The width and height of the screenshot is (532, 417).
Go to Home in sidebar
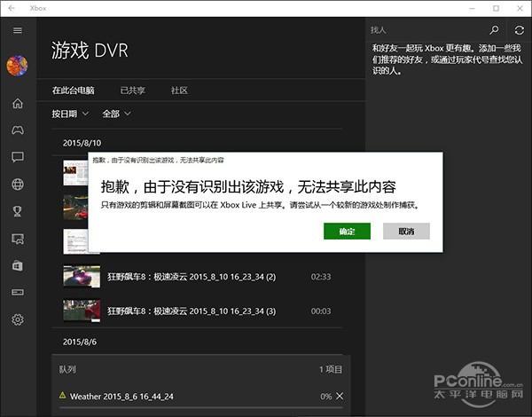(18, 103)
